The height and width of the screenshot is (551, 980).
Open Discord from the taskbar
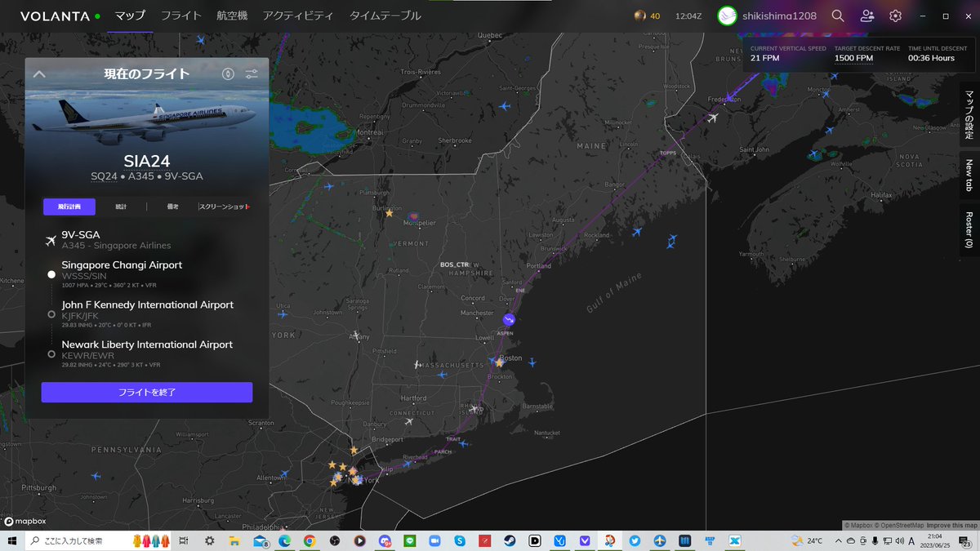(385, 540)
